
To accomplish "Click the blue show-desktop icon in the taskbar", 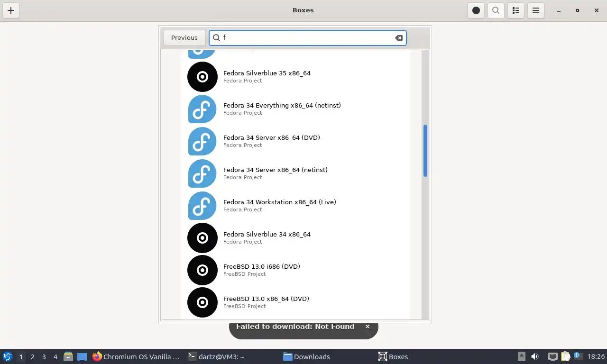I will 82,357.
